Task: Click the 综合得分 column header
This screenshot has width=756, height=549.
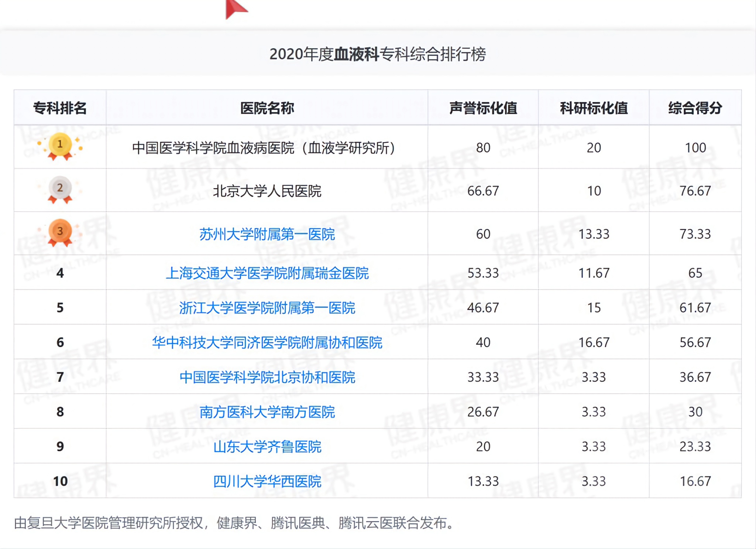Action: pos(695,108)
